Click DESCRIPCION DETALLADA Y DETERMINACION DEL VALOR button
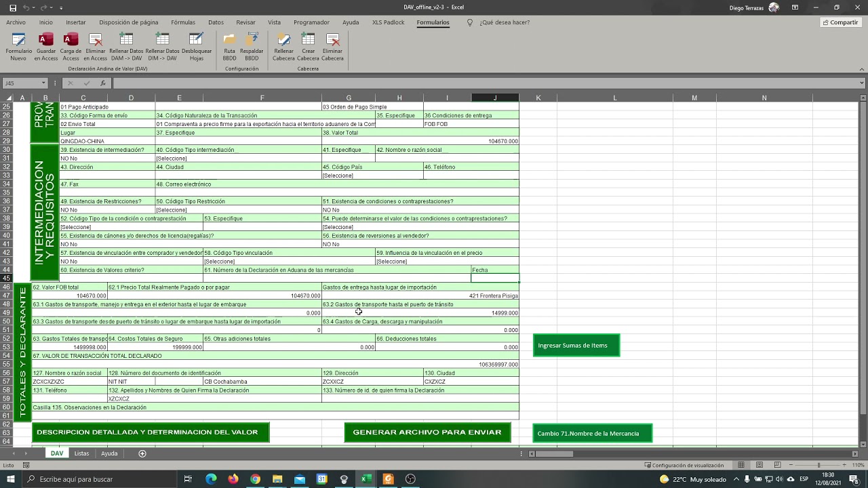The height and width of the screenshot is (488, 868). click(x=150, y=432)
